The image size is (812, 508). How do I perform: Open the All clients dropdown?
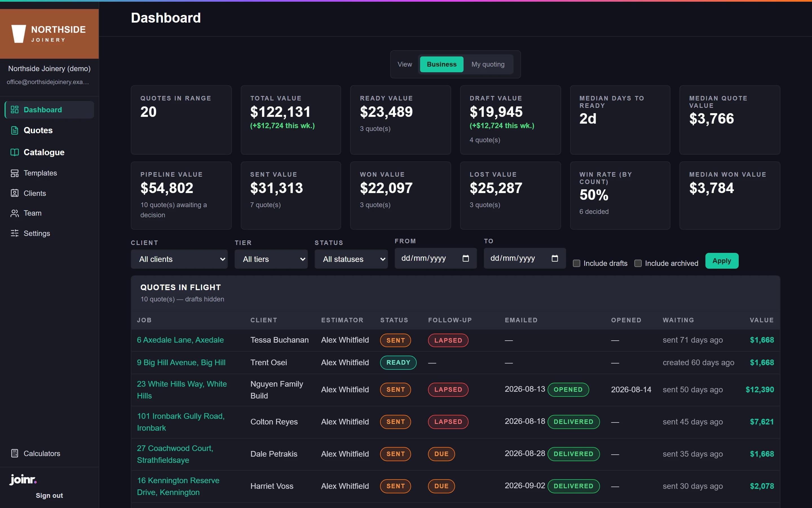coord(179,259)
